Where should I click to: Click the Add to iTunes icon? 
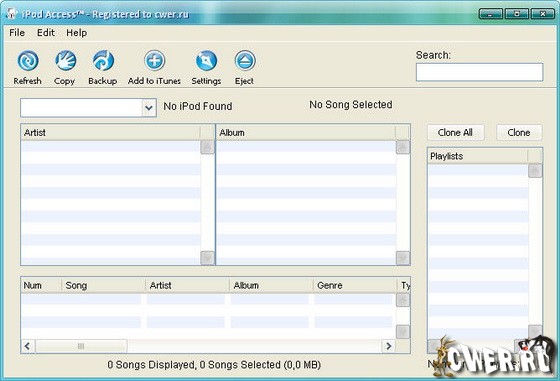154,61
